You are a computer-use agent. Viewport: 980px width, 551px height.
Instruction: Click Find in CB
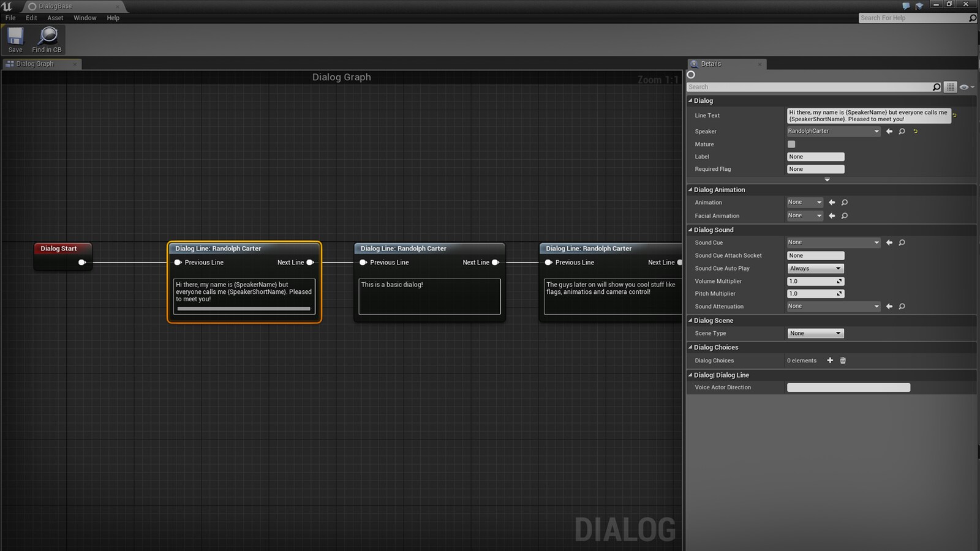[47, 40]
